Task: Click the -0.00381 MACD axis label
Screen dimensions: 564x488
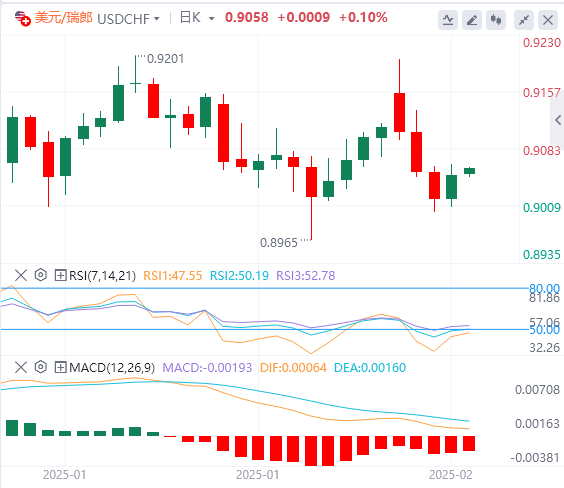Action: pos(535,458)
